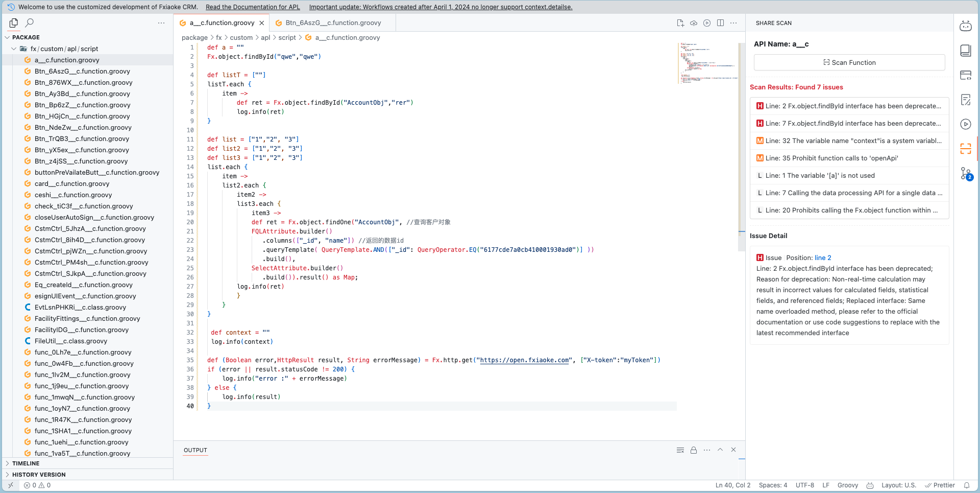The width and height of the screenshot is (980, 493).
Task: Split the editor with the split icon
Action: click(720, 23)
